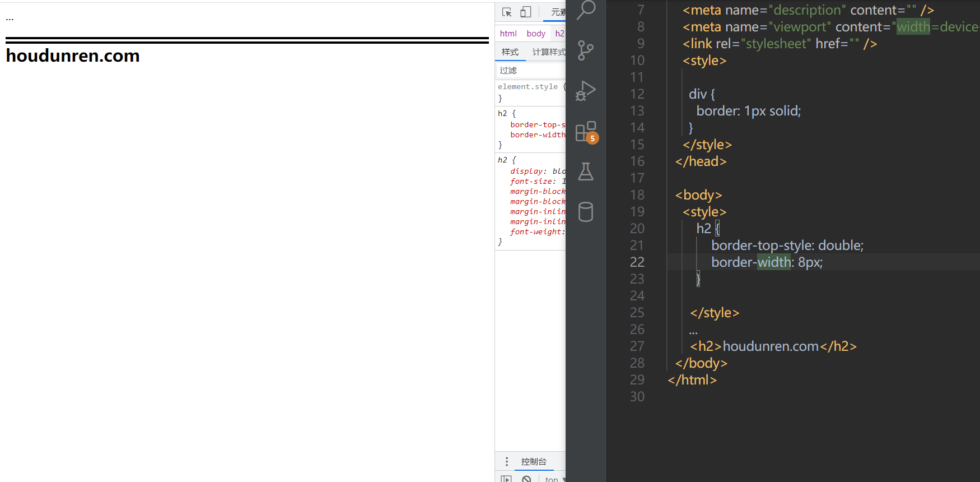The height and width of the screenshot is (482, 980).
Task: Open the Run and Debug view
Action: (x=586, y=91)
